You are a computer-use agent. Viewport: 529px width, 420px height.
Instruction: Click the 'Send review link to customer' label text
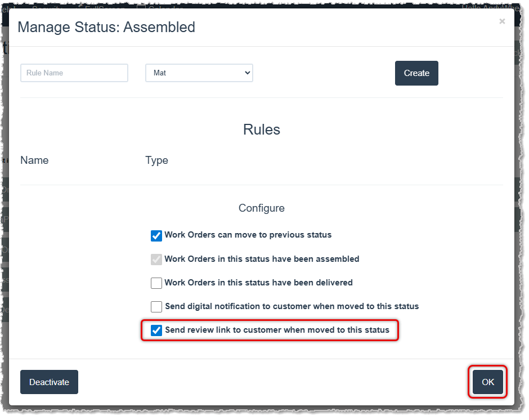point(277,330)
